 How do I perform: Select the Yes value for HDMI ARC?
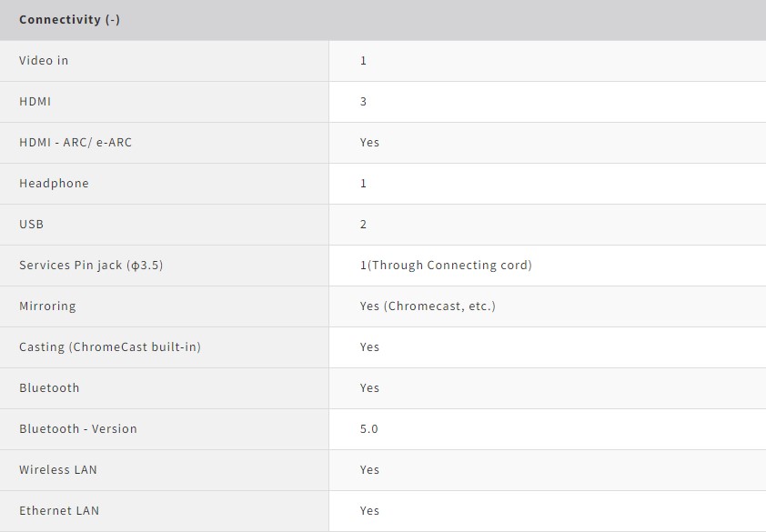tap(369, 143)
